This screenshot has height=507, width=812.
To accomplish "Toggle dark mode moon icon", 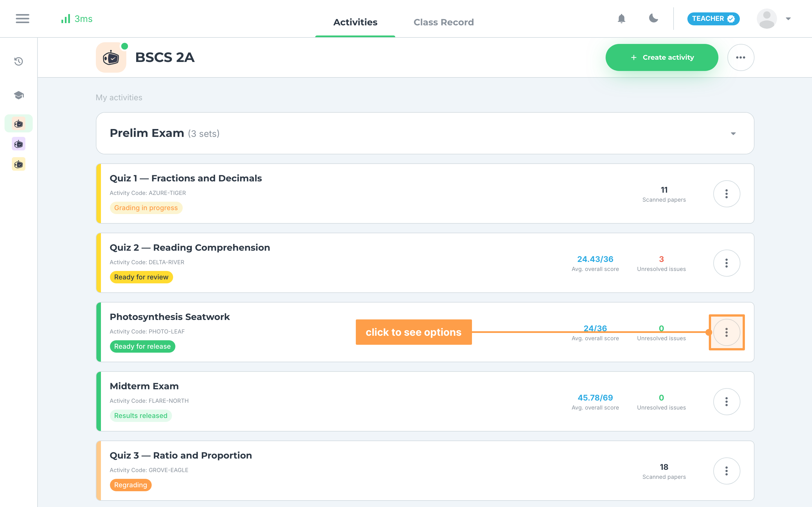I will pyautogui.click(x=653, y=18).
